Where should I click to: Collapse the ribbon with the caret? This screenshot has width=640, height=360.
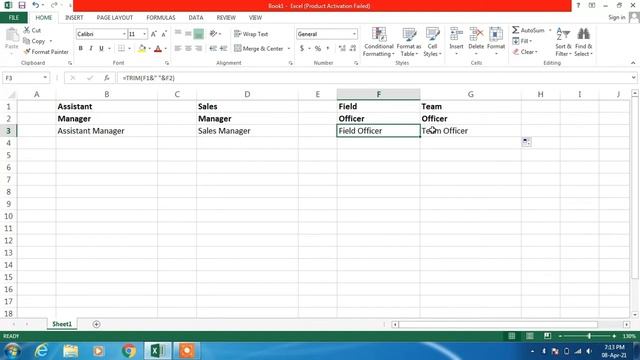pos(633,63)
